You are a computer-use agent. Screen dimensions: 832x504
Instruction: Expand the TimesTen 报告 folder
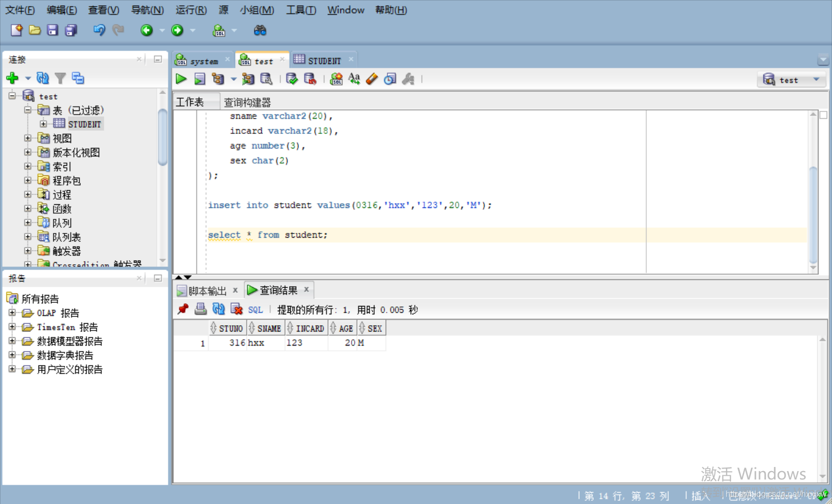click(12, 327)
